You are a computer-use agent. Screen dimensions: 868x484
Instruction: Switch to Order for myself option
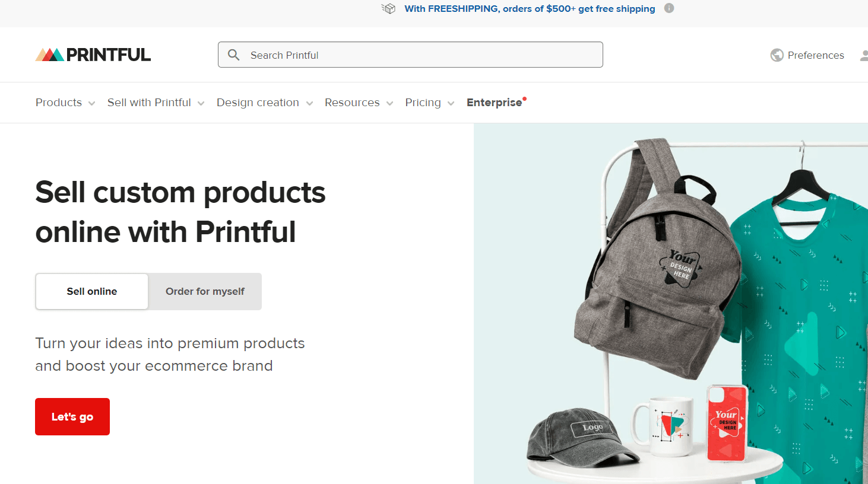205,291
